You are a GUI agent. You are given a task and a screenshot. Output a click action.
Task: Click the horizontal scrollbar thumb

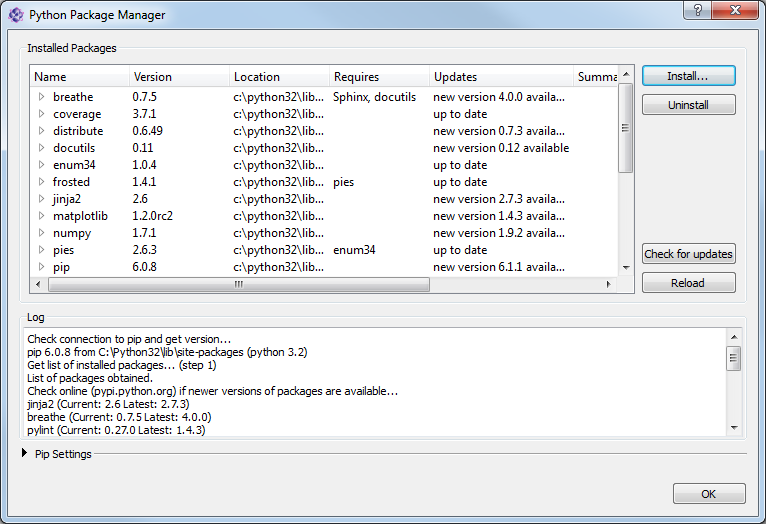tap(239, 284)
